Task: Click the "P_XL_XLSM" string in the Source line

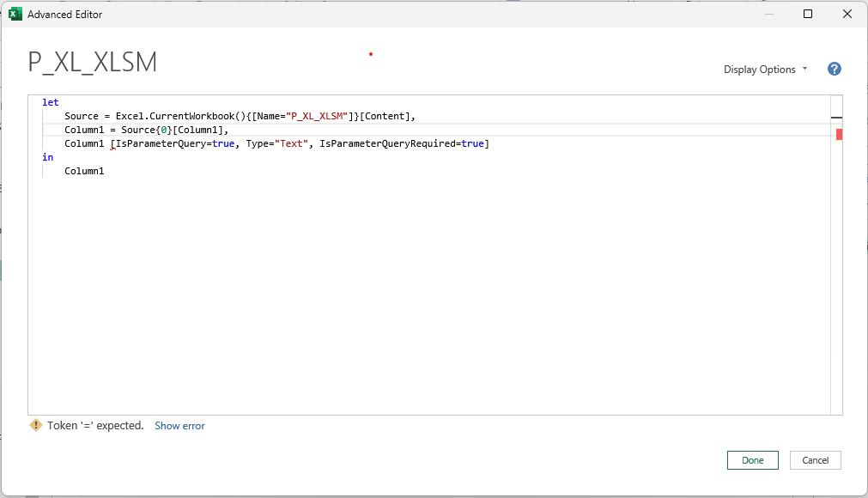Action: tap(317, 116)
